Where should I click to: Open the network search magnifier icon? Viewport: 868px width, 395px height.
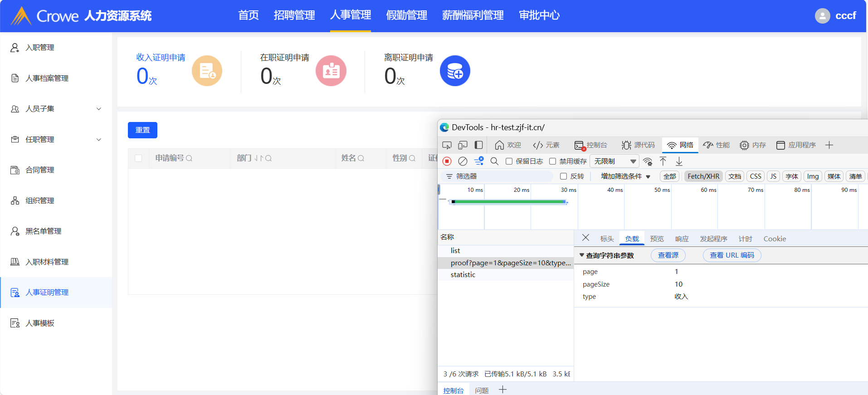tap(494, 161)
